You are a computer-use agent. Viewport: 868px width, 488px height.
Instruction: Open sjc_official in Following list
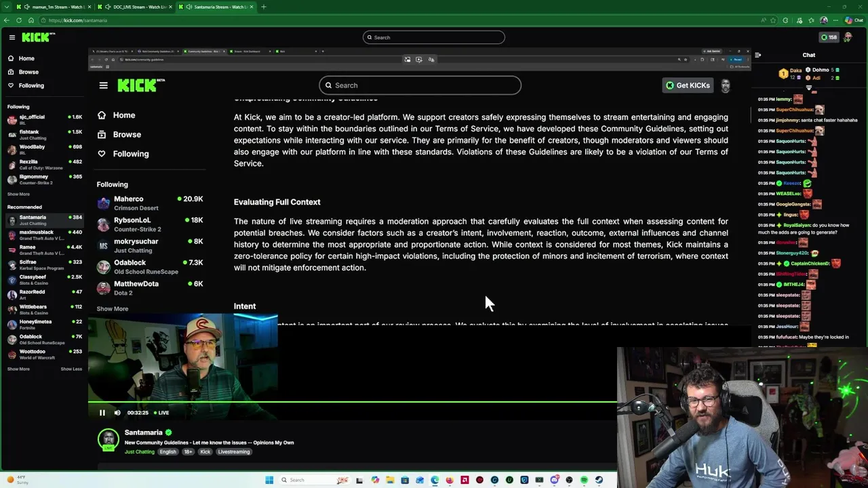(44, 119)
